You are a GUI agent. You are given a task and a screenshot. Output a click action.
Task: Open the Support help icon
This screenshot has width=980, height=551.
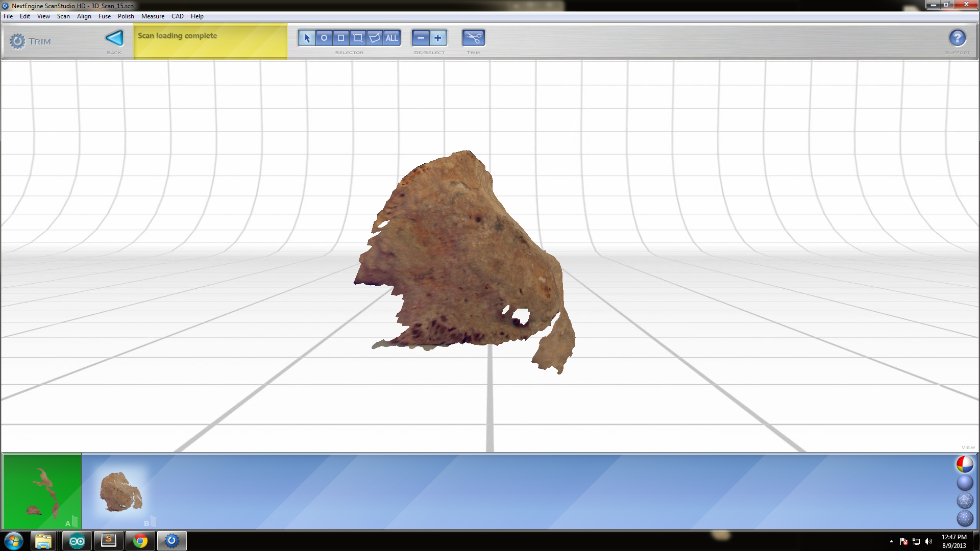pyautogui.click(x=957, y=38)
